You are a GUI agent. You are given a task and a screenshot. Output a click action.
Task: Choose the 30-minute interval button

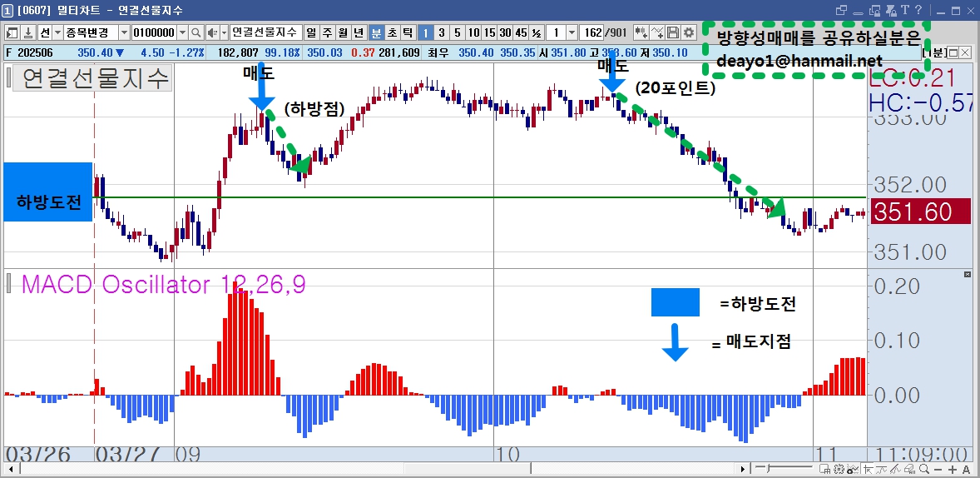tap(505, 32)
